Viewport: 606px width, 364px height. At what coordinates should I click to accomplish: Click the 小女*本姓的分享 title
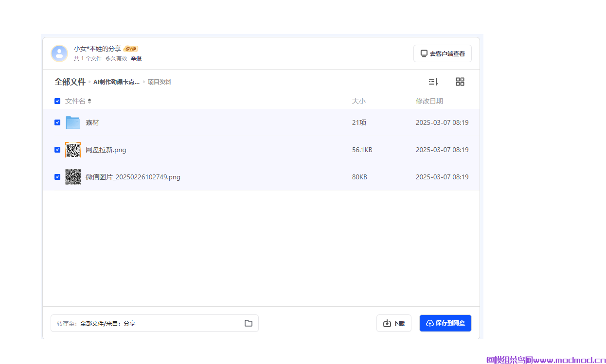point(97,49)
